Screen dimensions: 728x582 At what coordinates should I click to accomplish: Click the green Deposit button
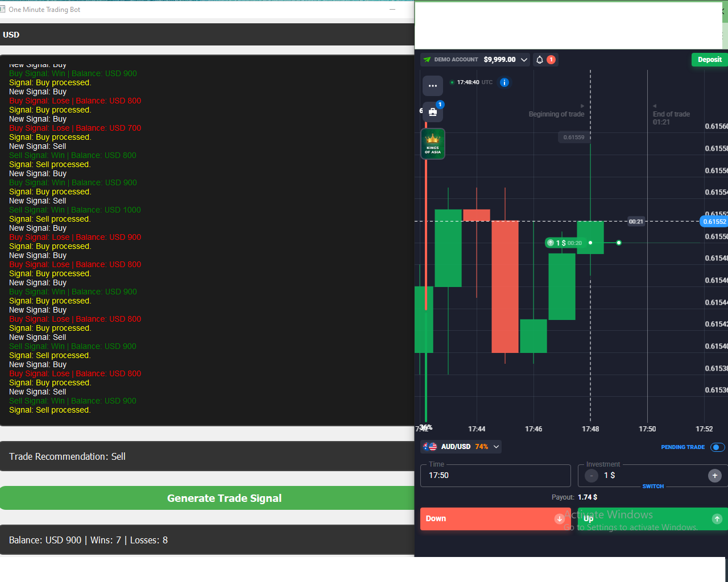tap(709, 60)
